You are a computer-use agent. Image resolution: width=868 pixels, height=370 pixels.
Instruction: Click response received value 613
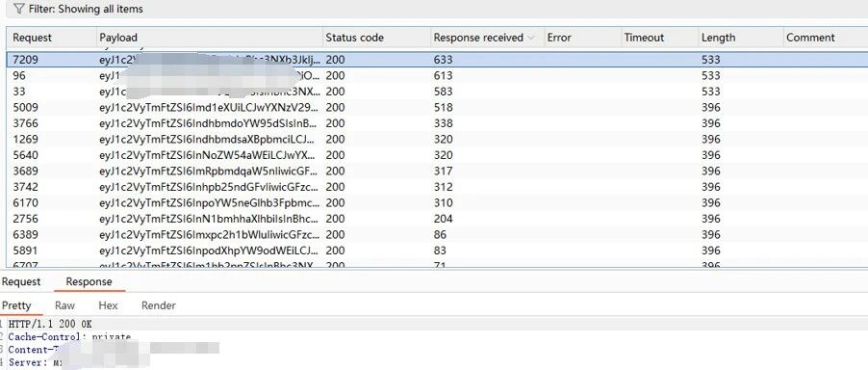click(443, 75)
